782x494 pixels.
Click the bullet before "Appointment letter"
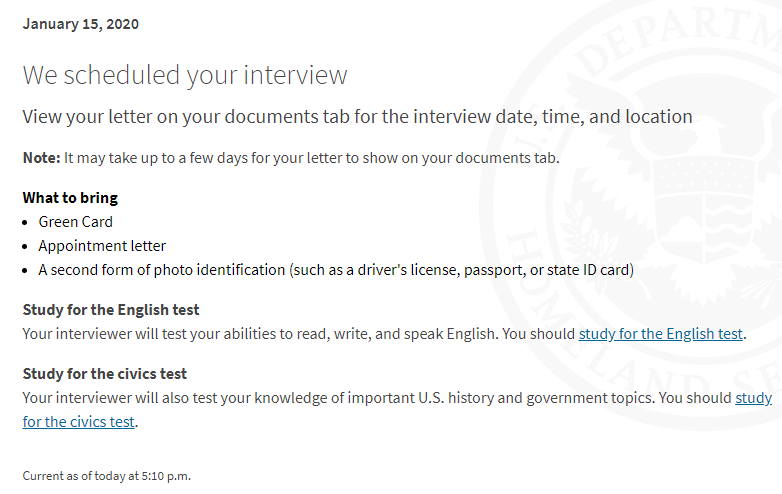pyautogui.click(x=25, y=247)
